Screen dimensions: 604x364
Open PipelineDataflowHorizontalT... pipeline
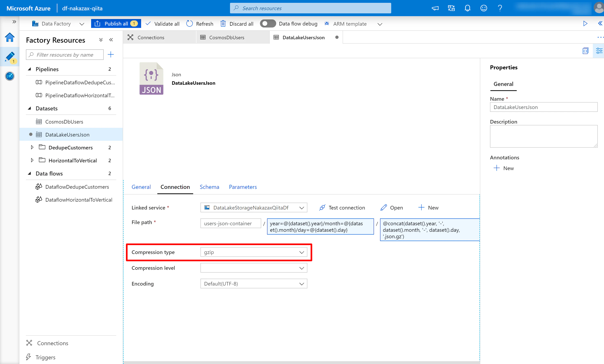tap(75, 95)
